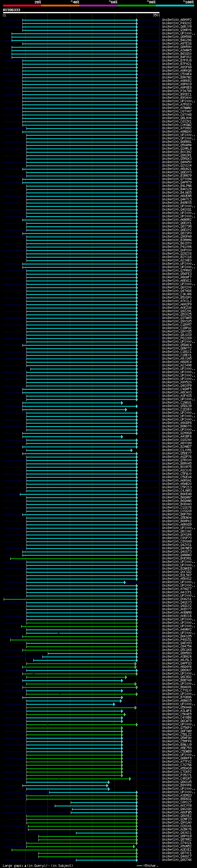Image resolution: width=197 pixels, height=868 pixels.
Task: Click the red 20% identity legend segment
Action: click(x=22, y=6)
